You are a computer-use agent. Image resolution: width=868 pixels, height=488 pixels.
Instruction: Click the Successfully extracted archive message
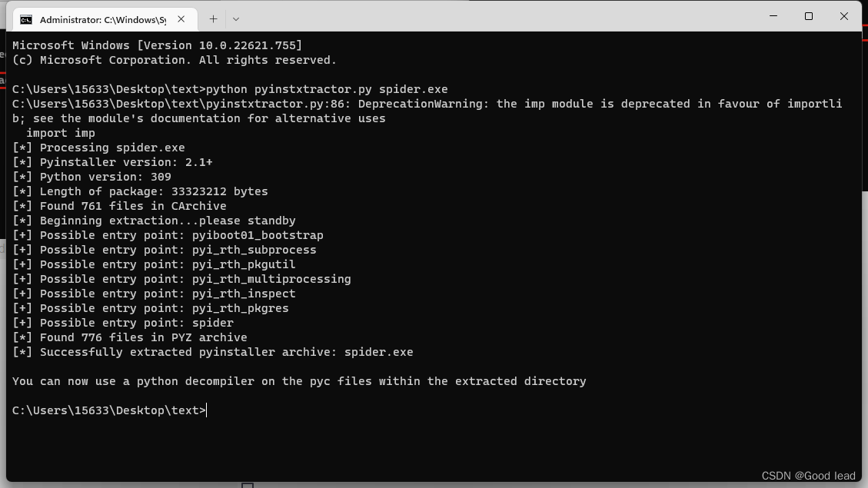[215, 351]
